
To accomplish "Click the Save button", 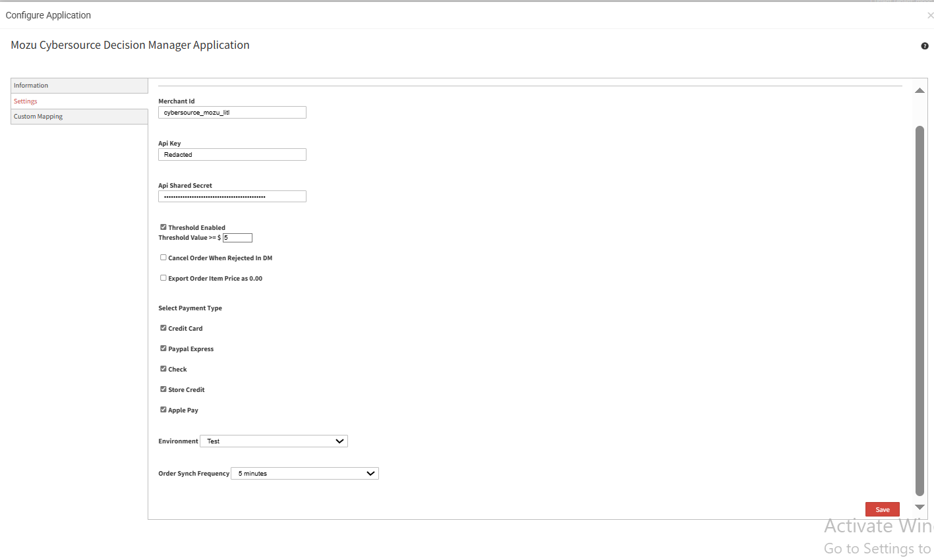I will click(882, 509).
